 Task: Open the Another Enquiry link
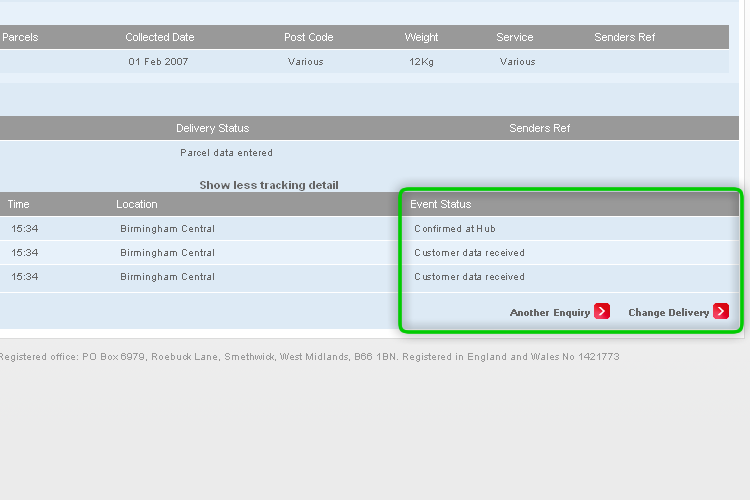550,312
